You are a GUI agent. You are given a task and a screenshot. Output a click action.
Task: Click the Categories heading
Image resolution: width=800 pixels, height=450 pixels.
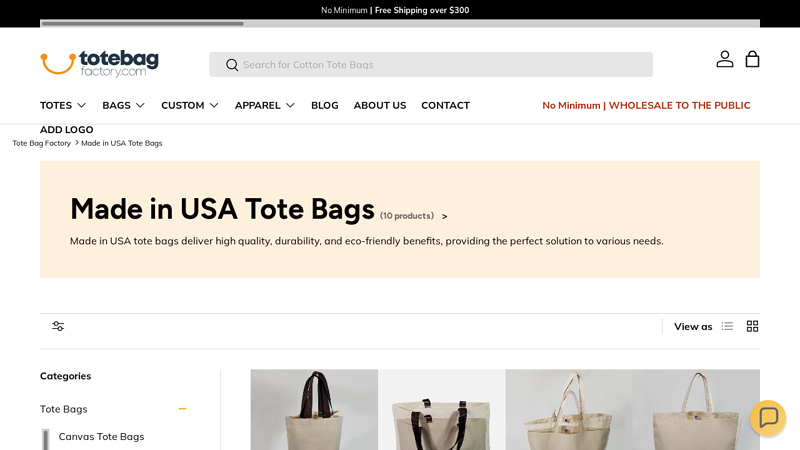click(x=65, y=376)
